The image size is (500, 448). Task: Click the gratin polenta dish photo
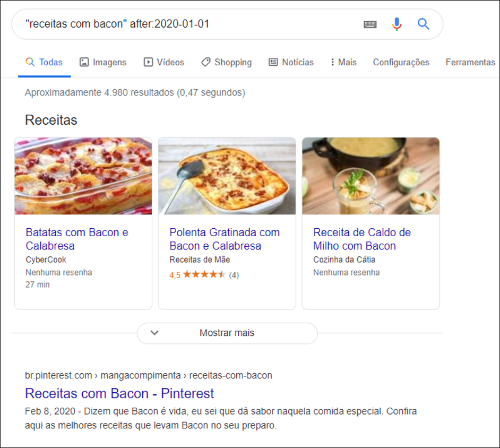click(227, 176)
